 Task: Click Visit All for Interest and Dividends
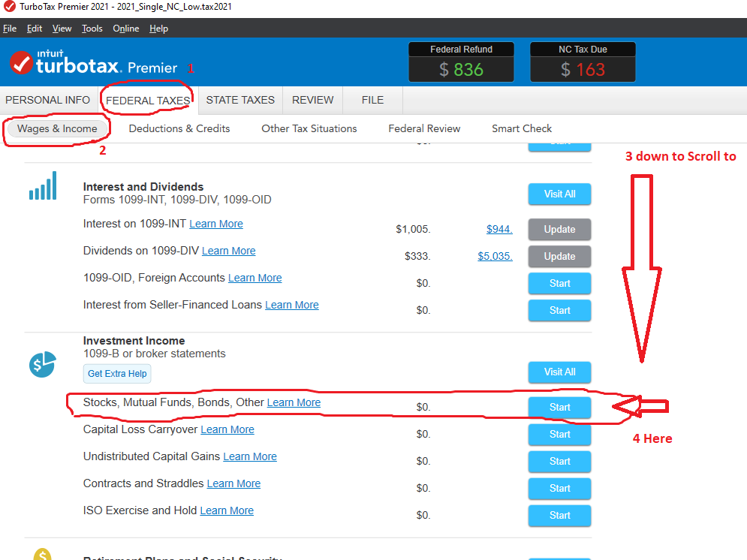[x=560, y=194]
